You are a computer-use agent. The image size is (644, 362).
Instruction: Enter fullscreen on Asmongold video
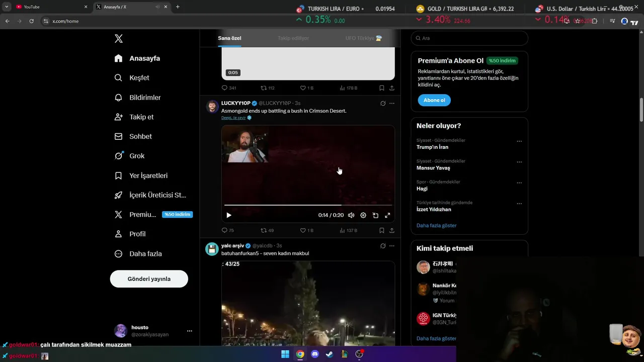(x=387, y=215)
